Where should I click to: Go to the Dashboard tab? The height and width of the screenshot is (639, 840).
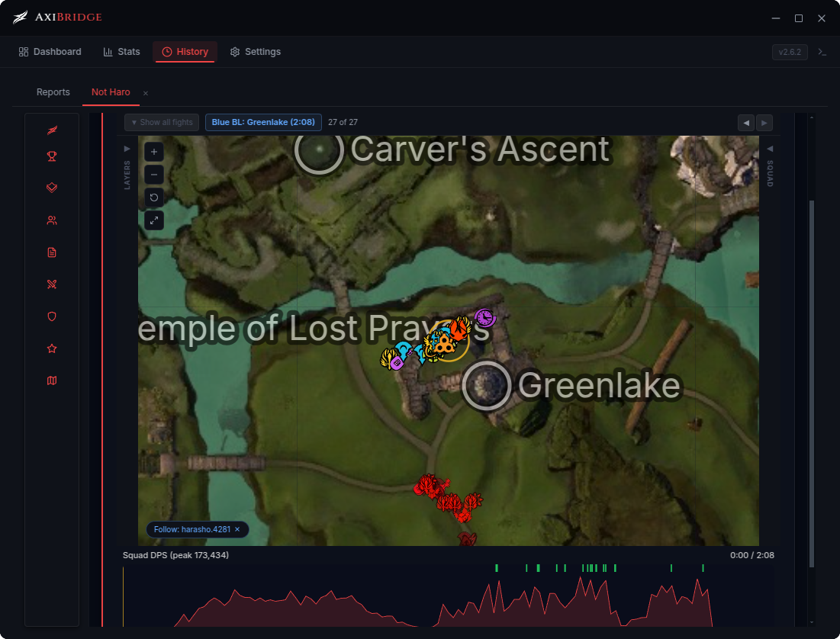point(50,52)
